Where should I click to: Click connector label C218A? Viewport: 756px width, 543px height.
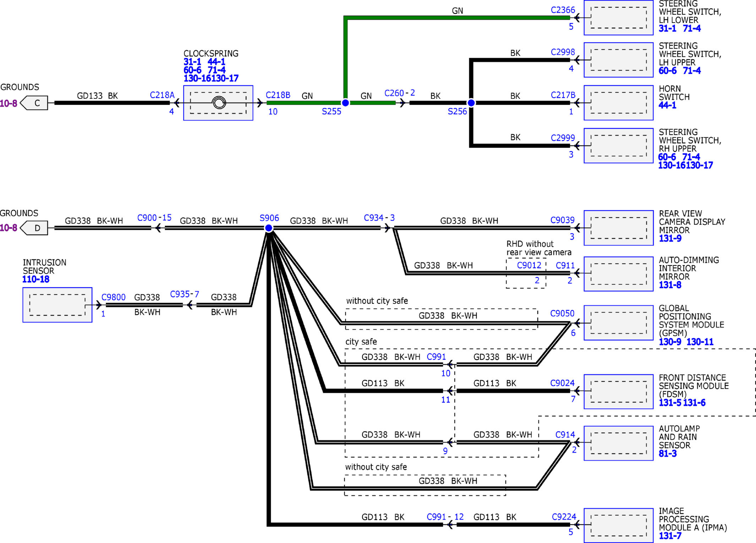[162, 95]
